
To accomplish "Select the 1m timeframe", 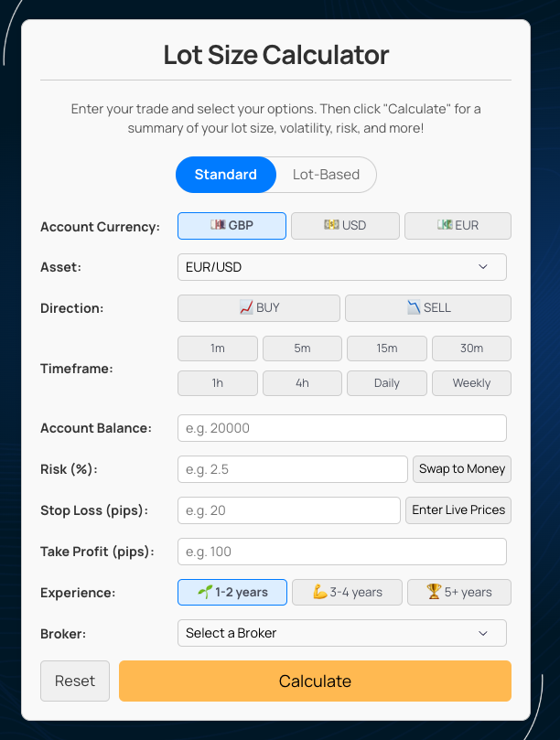I will pos(218,349).
